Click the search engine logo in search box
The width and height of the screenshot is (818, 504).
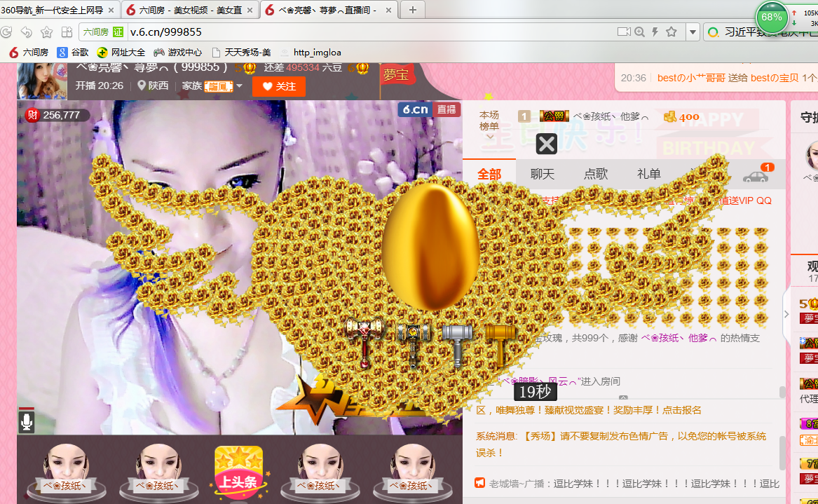[713, 32]
